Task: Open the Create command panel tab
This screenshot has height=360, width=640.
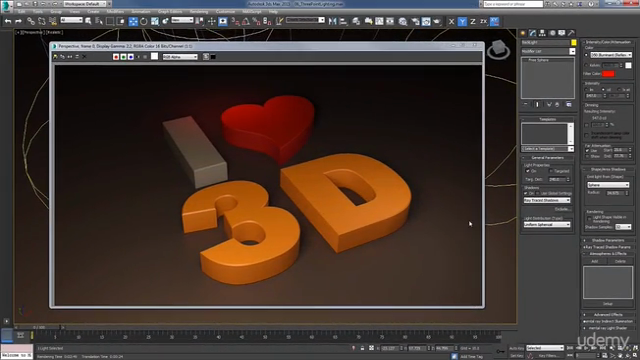Action: coord(523,33)
